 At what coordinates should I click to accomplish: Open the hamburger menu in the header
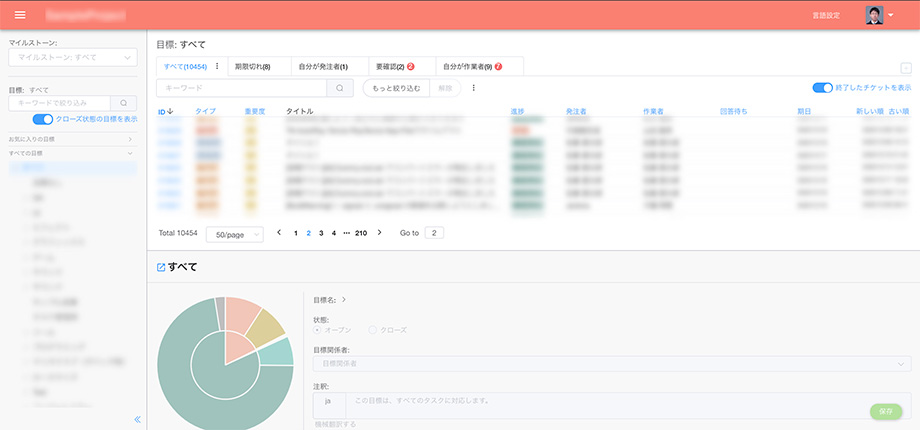pyautogui.click(x=20, y=15)
